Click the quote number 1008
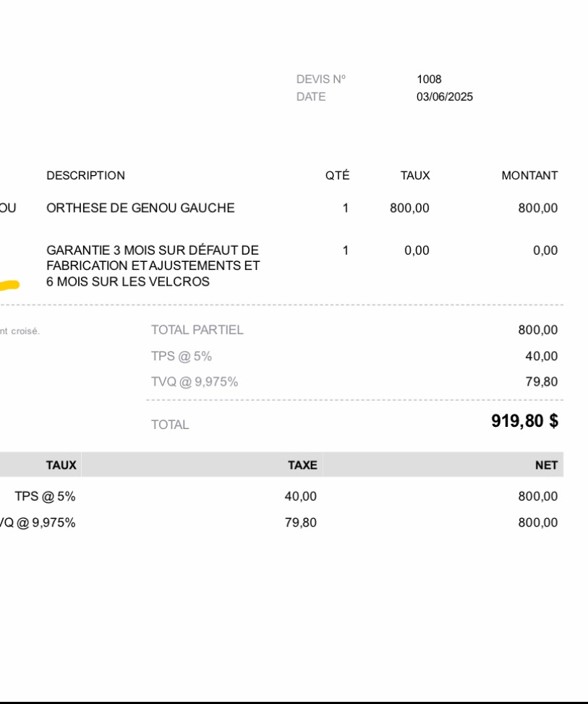Screen dimensions: 588x704 coord(429,80)
